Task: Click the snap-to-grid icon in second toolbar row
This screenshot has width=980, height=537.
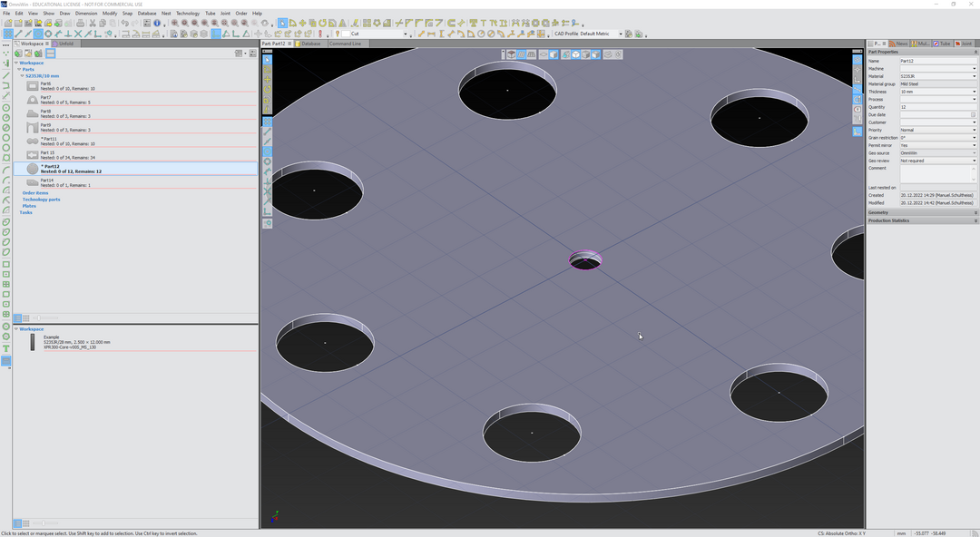Action: [x=8, y=34]
